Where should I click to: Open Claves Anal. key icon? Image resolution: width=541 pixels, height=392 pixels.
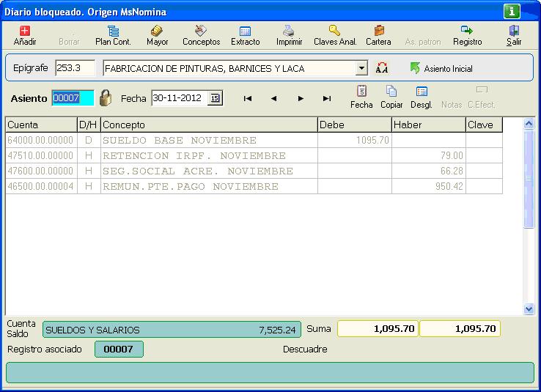(334, 31)
